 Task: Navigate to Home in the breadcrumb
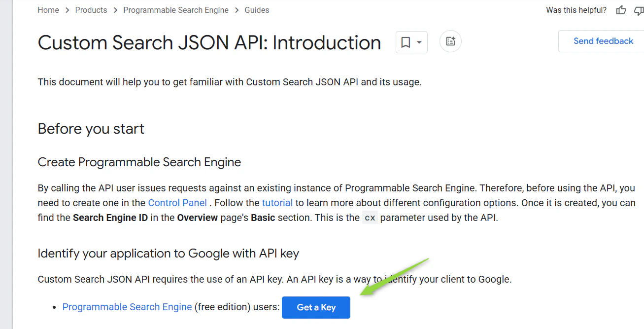click(48, 10)
